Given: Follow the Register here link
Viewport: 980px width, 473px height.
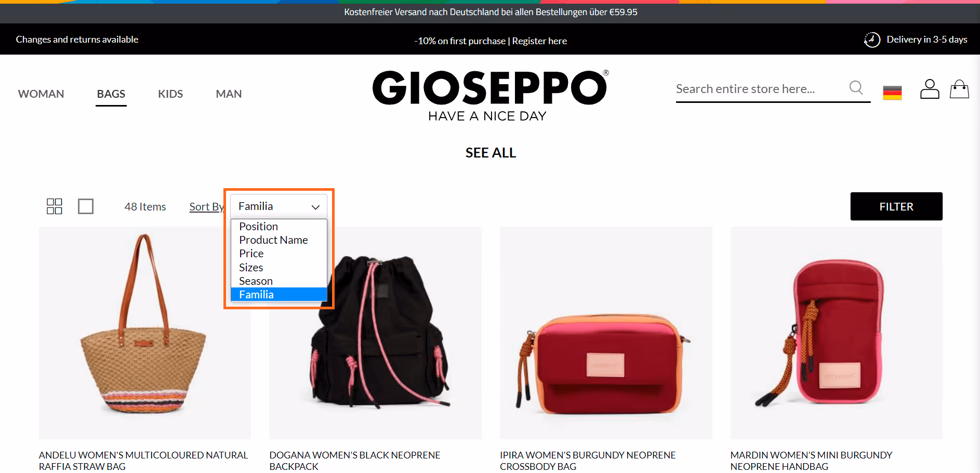Looking at the screenshot, I should pyautogui.click(x=539, y=41).
